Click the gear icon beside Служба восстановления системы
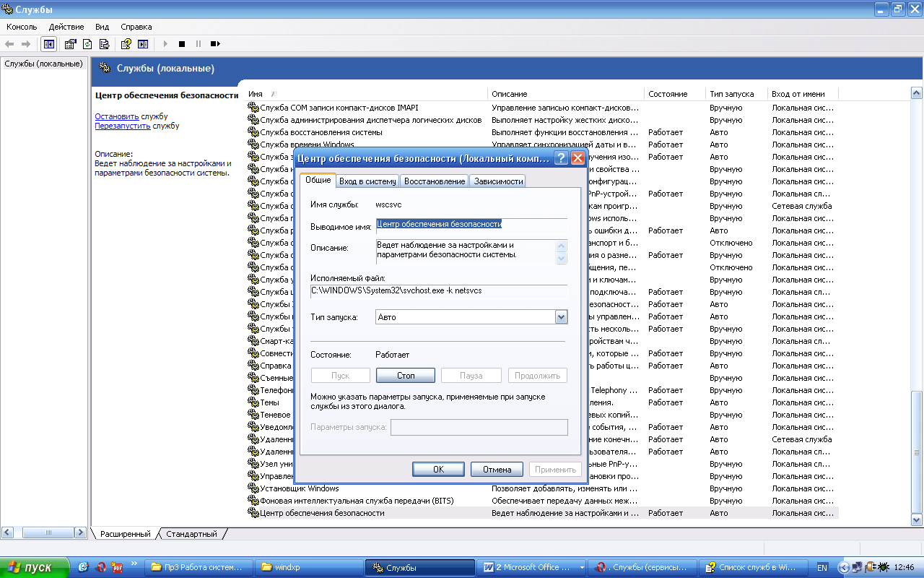 (x=253, y=132)
